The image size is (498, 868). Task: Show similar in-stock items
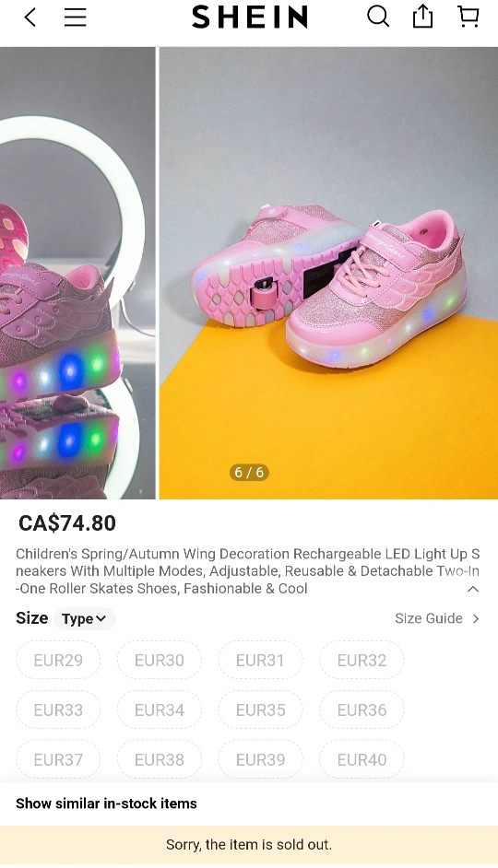(106, 803)
